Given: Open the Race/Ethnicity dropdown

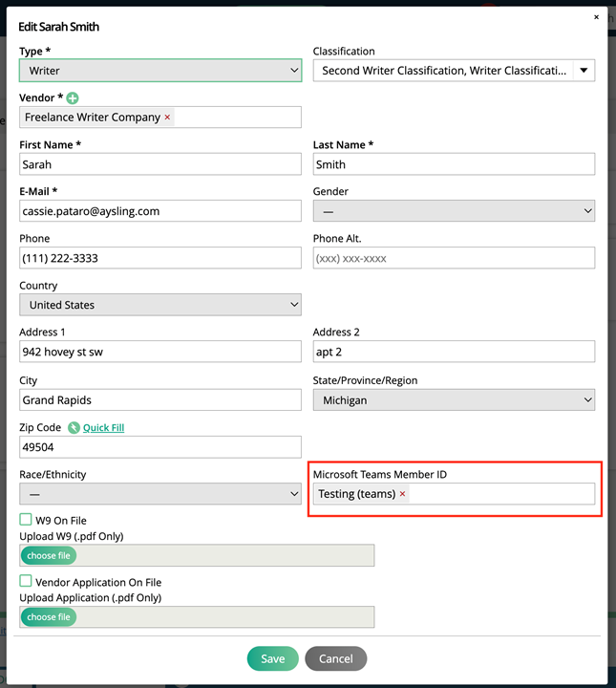Looking at the screenshot, I should [159, 494].
